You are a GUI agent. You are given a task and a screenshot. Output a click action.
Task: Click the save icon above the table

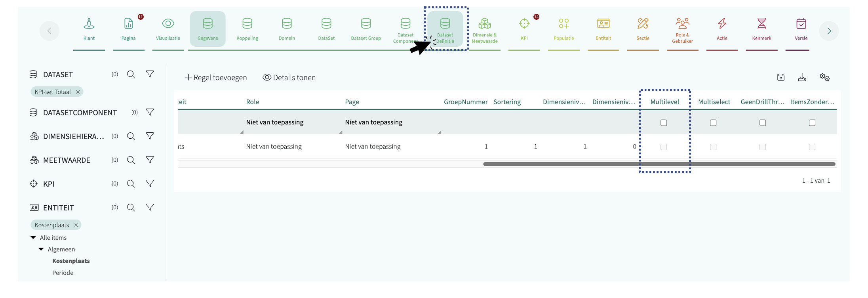coord(780,77)
